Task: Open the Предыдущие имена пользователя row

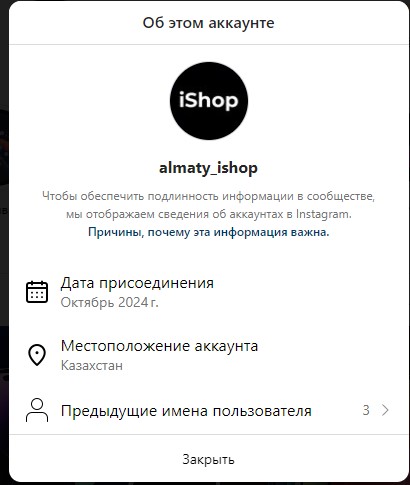Action: click(x=209, y=410)
